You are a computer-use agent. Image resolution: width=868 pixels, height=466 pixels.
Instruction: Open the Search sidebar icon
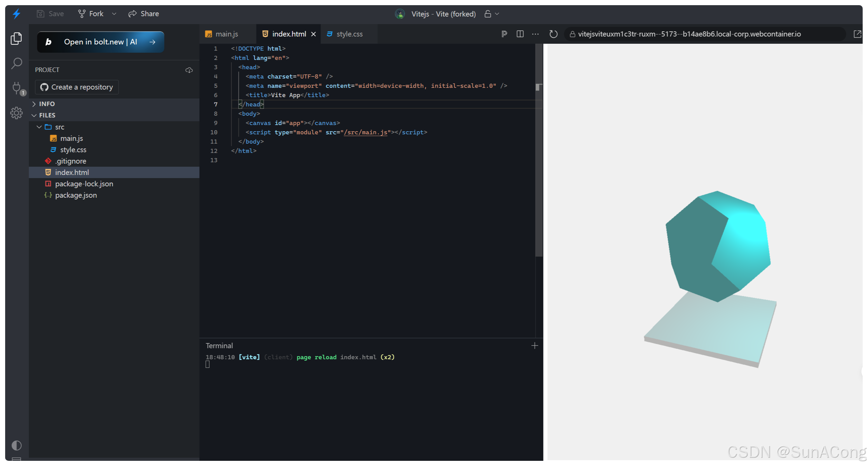pos(17,63)
